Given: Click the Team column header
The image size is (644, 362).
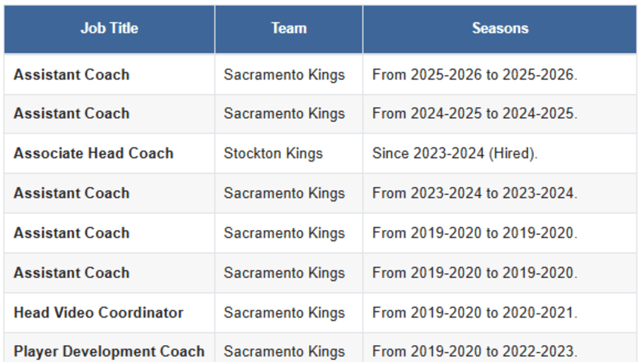Looking at the screenshot, I should coord(289,28).
